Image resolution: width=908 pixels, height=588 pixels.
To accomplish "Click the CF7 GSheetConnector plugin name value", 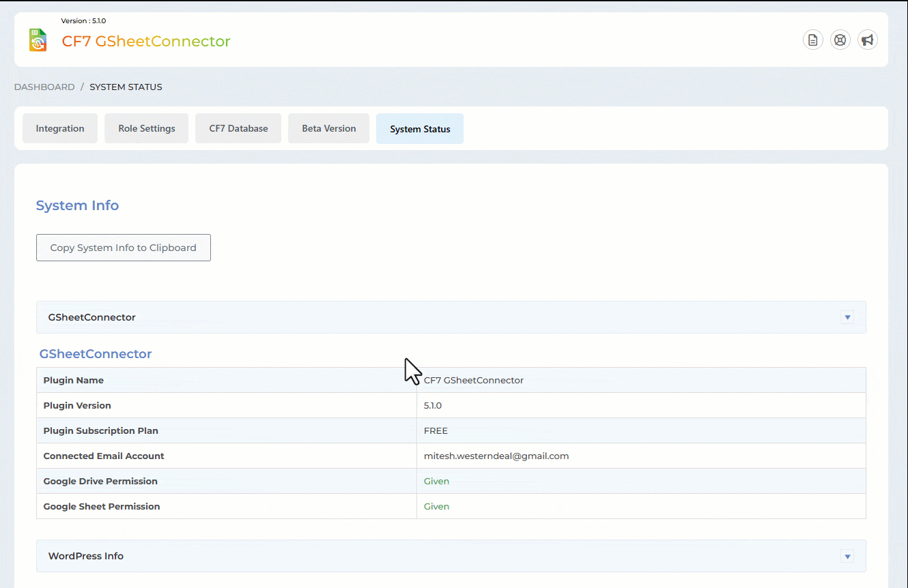I will coord(474,380).
